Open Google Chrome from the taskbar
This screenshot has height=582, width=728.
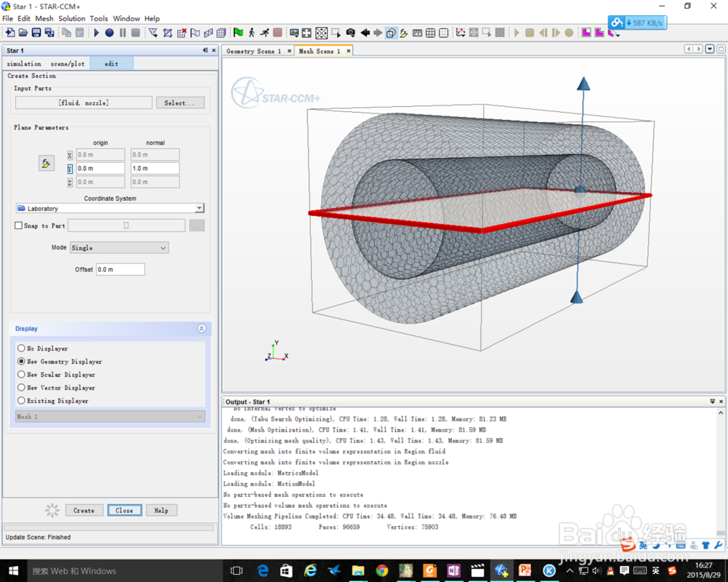[381, 571]
